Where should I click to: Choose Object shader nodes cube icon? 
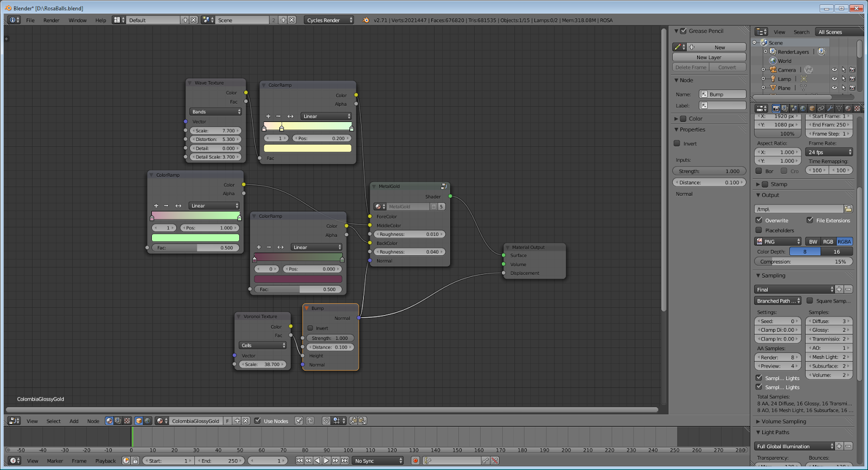(139, 421)
